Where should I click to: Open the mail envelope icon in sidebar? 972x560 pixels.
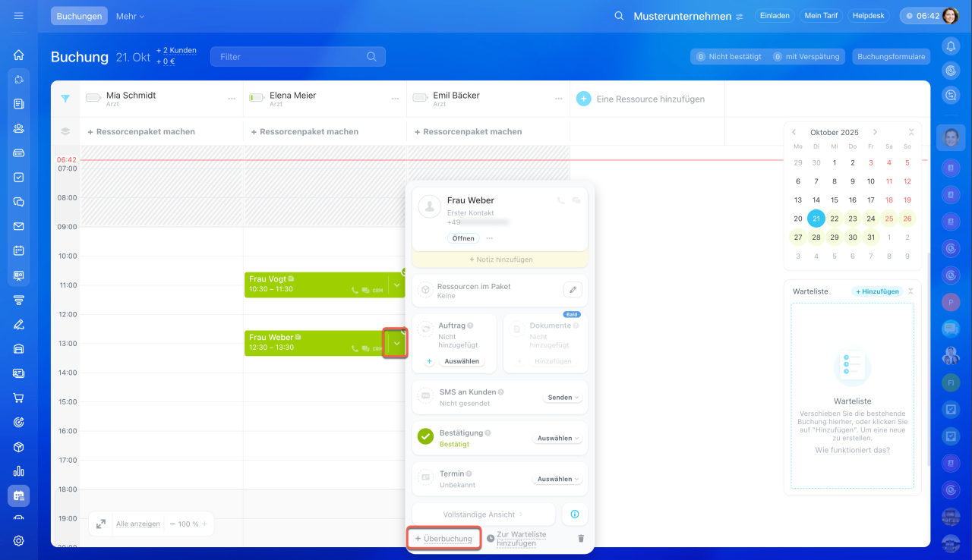tap(19, 226)
